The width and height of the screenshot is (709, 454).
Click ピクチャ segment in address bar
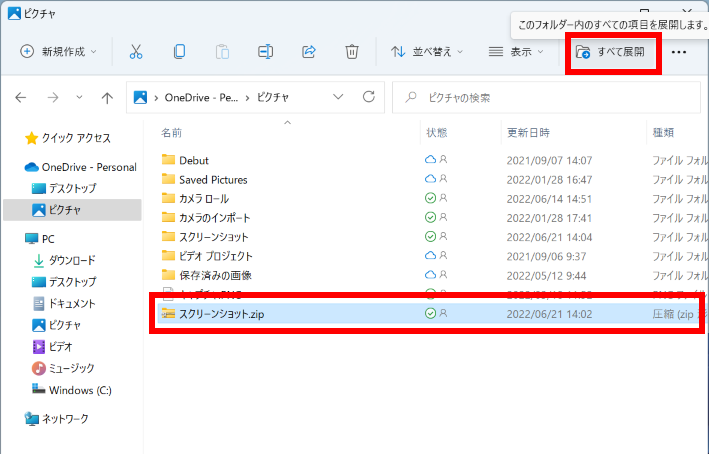tap(273, 98)
